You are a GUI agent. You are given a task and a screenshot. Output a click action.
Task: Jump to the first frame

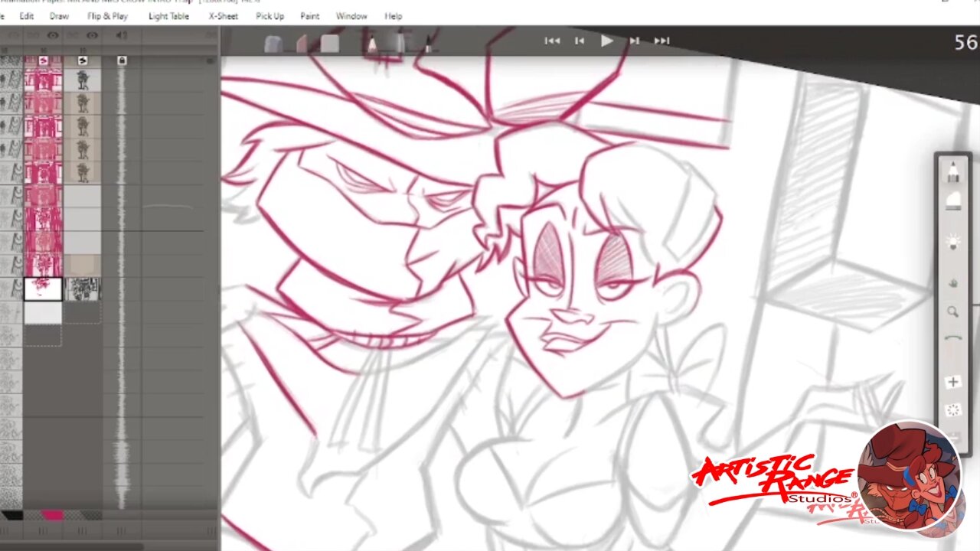[x=552, y=41]
